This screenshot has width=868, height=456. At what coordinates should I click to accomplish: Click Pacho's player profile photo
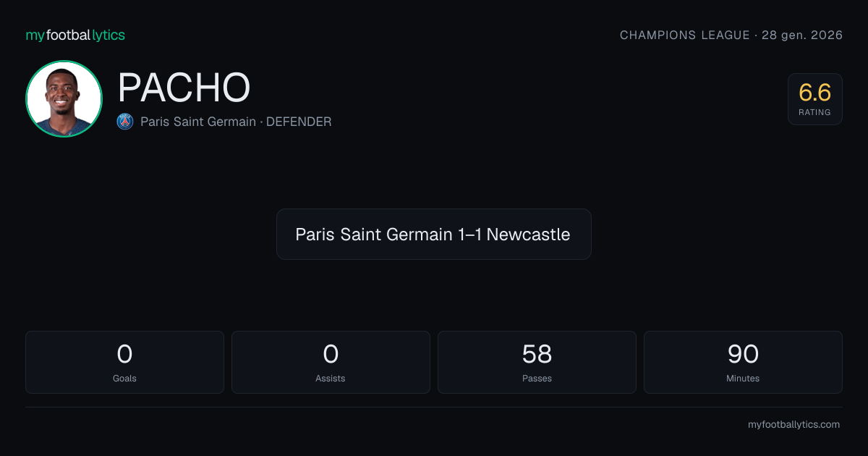(64, 98)
